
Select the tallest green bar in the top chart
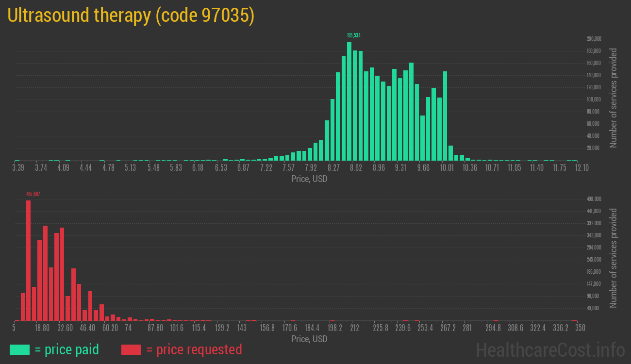(349, 101)
